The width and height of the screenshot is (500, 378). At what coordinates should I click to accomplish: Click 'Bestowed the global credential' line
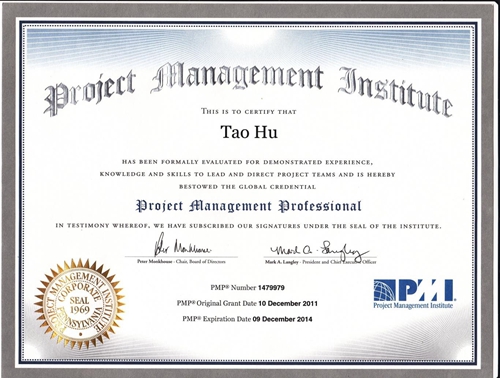247,187
